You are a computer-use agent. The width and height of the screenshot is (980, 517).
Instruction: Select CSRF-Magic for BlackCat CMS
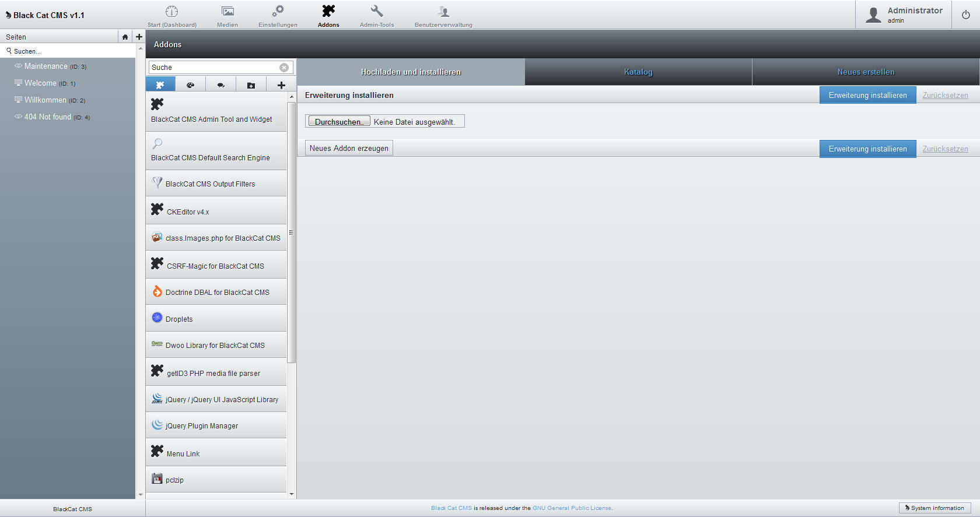pyautogui.click(x=216, y=265)
